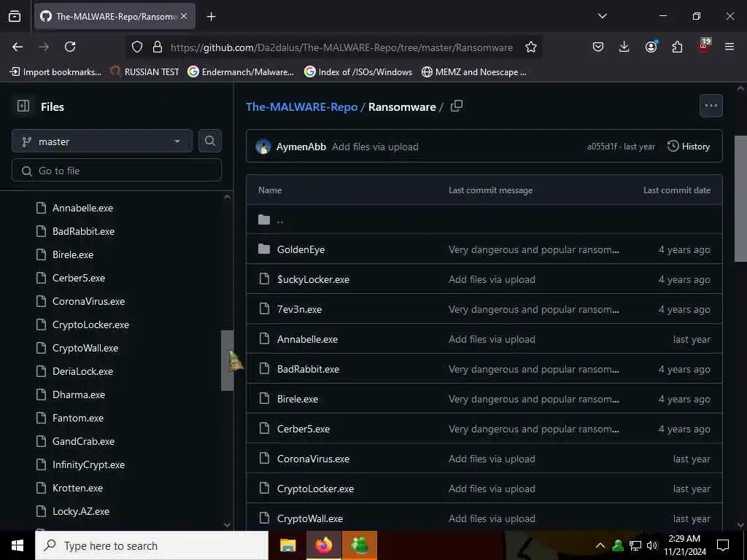Viewport: 747px width, 560px height.
Task: Click the site padlock icon
Action: 158,47
